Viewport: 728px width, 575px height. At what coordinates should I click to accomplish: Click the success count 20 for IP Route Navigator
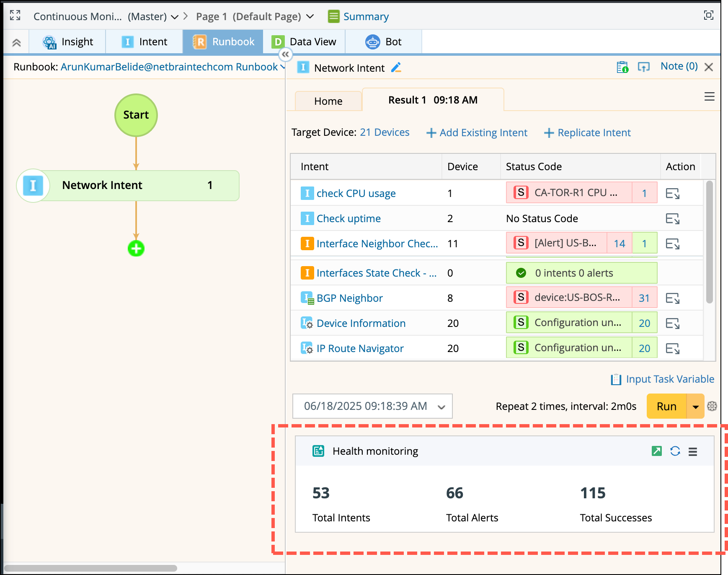[644, 348]
